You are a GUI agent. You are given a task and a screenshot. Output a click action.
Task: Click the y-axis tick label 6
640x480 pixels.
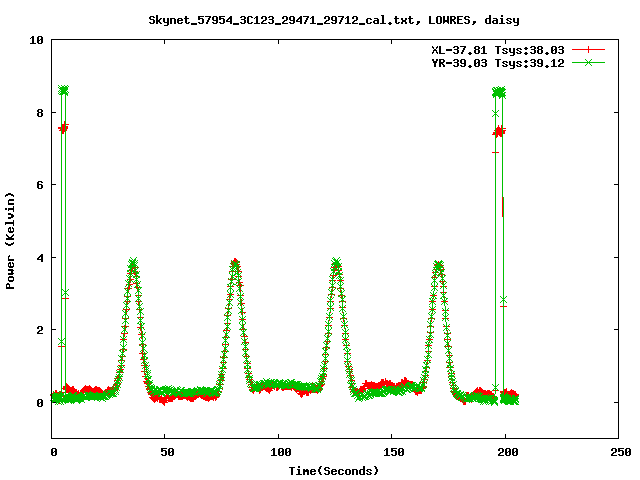tap(40, 185)
